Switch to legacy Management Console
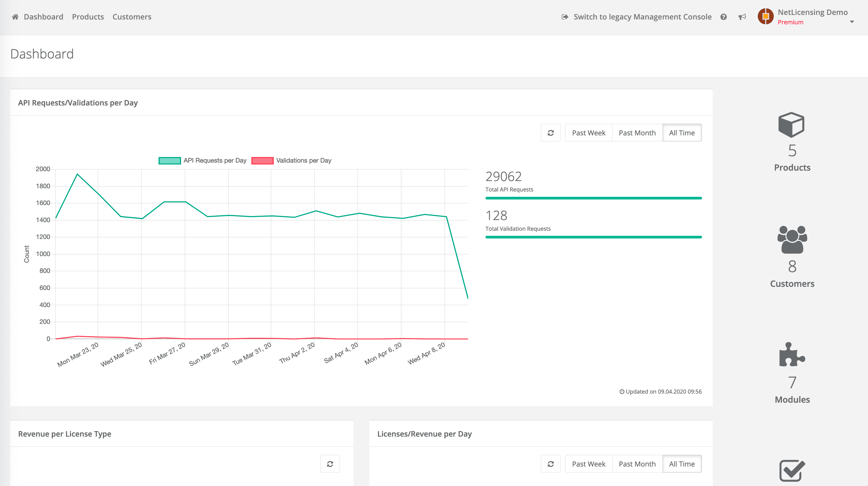The height and width of the screenshot is (486, 868). click(642, 17)
